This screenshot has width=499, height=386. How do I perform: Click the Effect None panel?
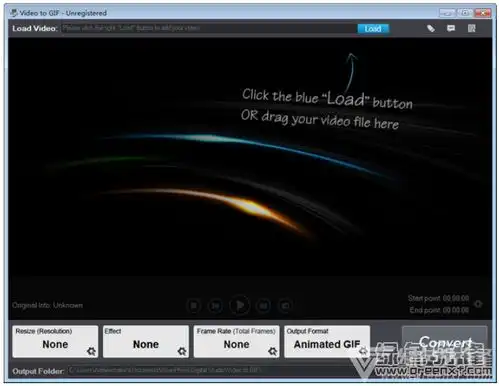146,342
